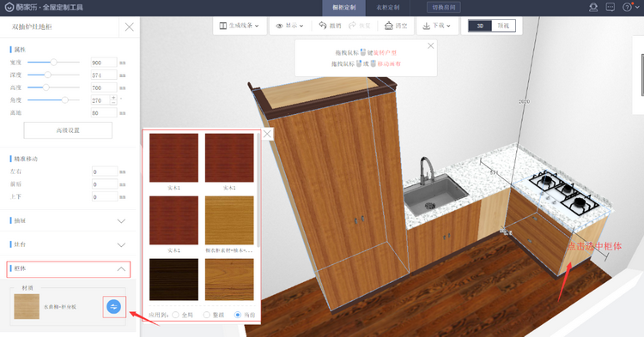The height and width of the screenshot is (337, 644).
Task: Switch to the 衣柜定制 wardrobe tab
Action: tap(388, 8)
